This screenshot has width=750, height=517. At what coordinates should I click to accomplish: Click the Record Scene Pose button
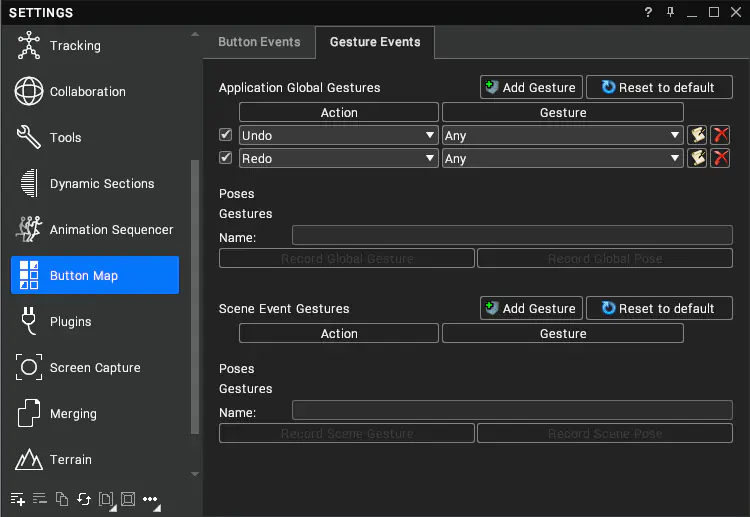pos(605,433)
